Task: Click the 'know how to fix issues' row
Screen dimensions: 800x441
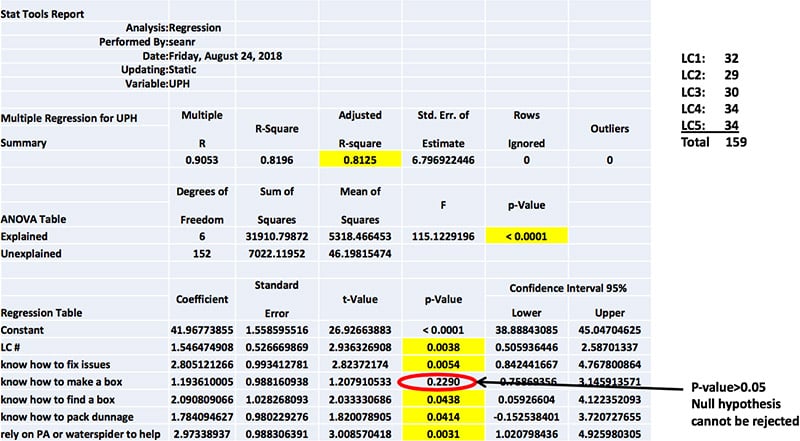Action: 55,365
